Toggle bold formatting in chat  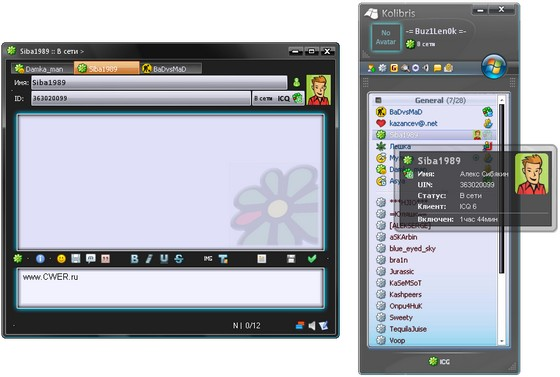(x=134, y=258)
